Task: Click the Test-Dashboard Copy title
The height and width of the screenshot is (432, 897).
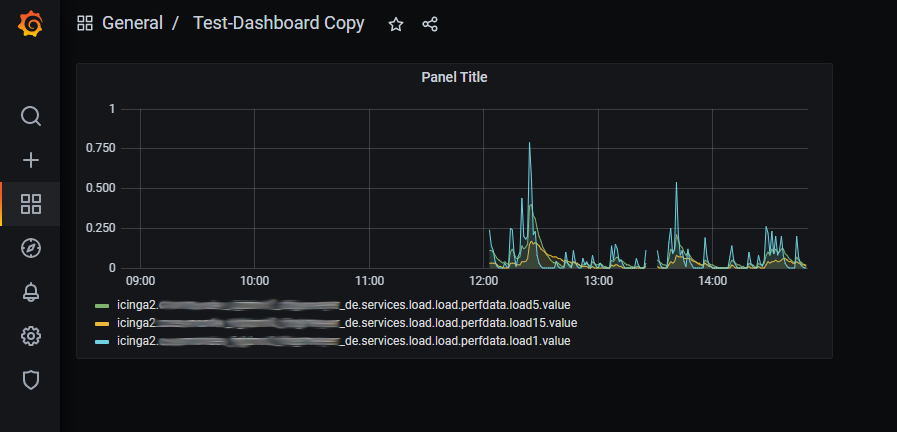Action: point(278,23)
